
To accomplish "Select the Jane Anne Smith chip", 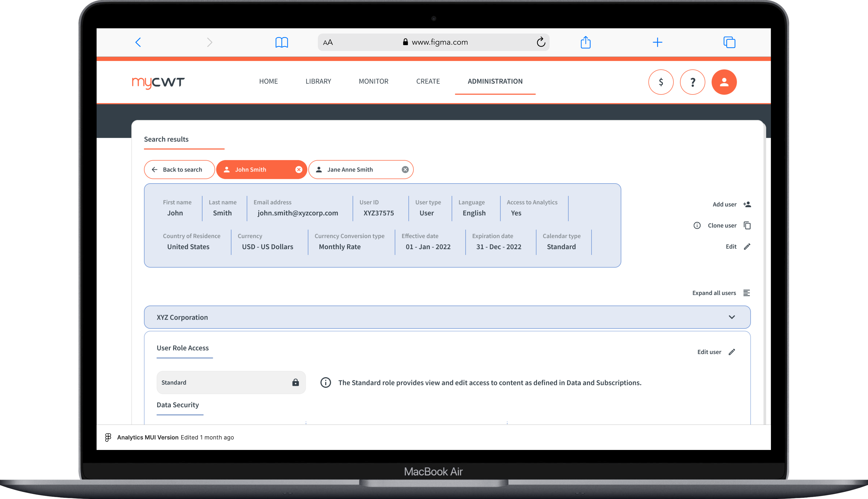I will (361, 169).
